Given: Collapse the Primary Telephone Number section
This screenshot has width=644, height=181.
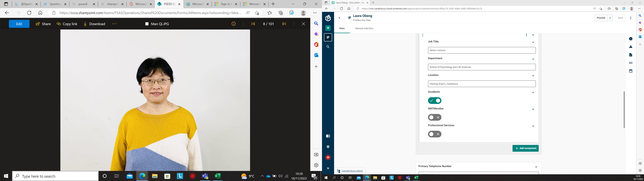Looking at the screenshot, I should coord(536,167).
